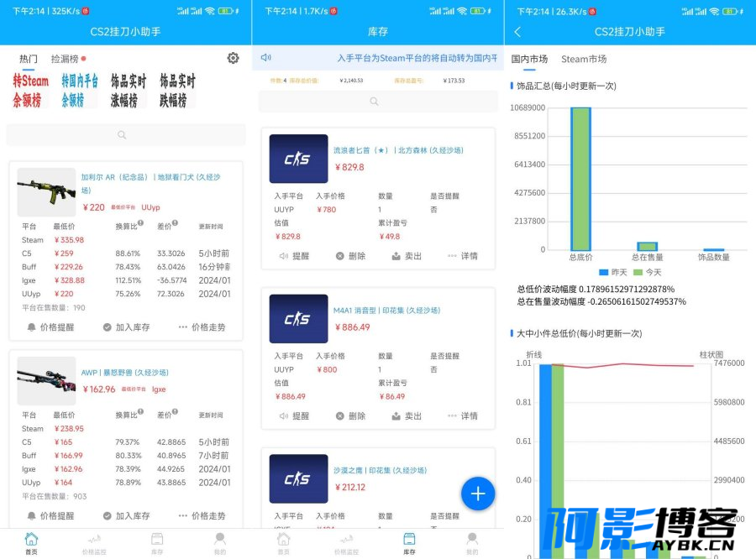Open 饰品实时跌幅榜 ranking

tap(177, 91)
